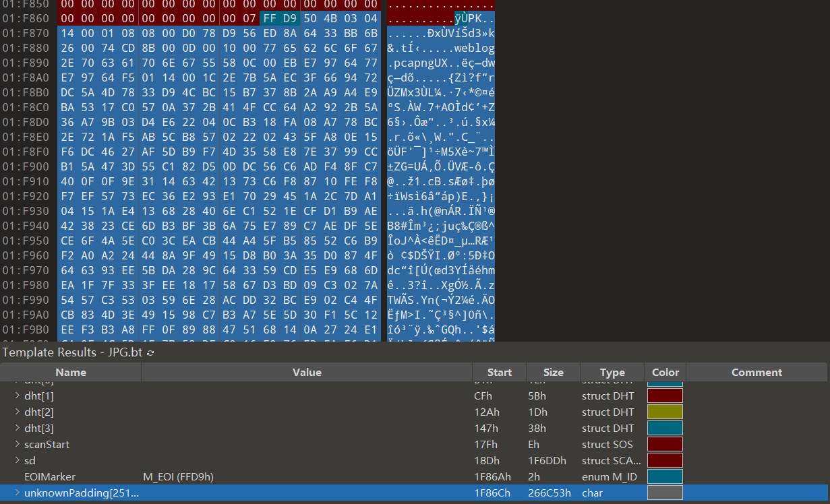Expand the dht[1] struct node
This screenshot has width=830, height=504.
pyautogui.click(x=18, y=396)
